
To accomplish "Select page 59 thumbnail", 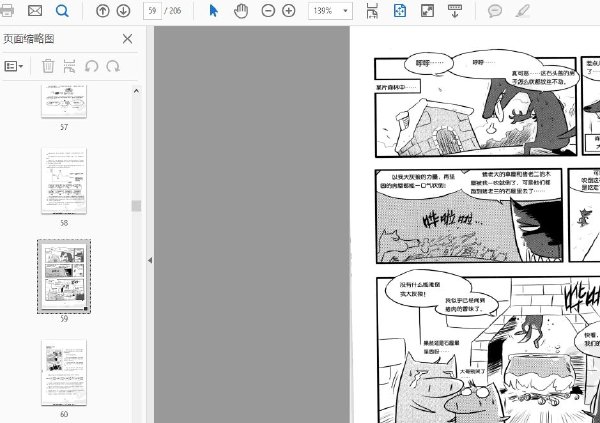I will click(x=64, y=276).
